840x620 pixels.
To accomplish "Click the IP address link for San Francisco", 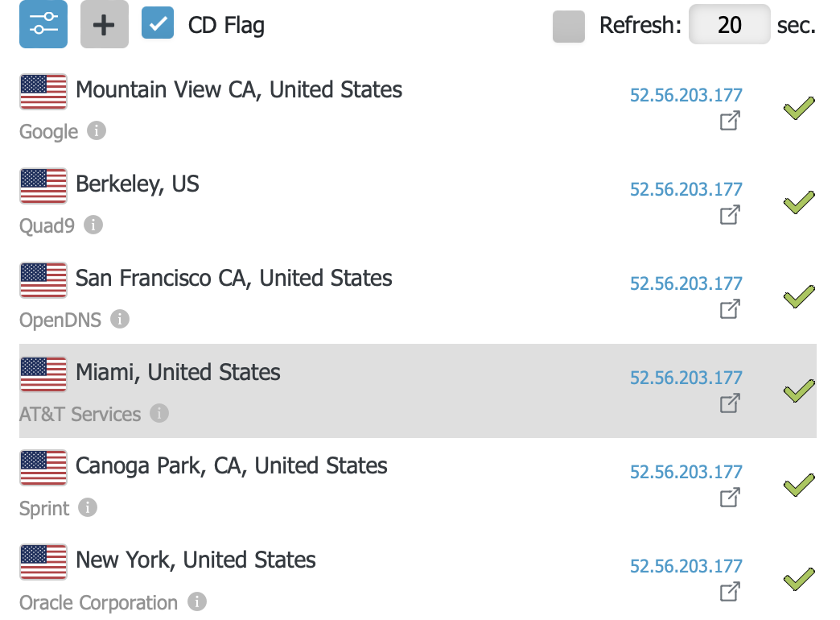I will 686,283.
